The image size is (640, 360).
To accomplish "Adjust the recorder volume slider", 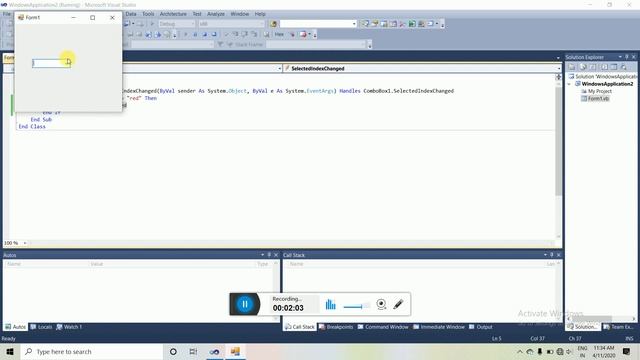I will click(x=357, y=306).
